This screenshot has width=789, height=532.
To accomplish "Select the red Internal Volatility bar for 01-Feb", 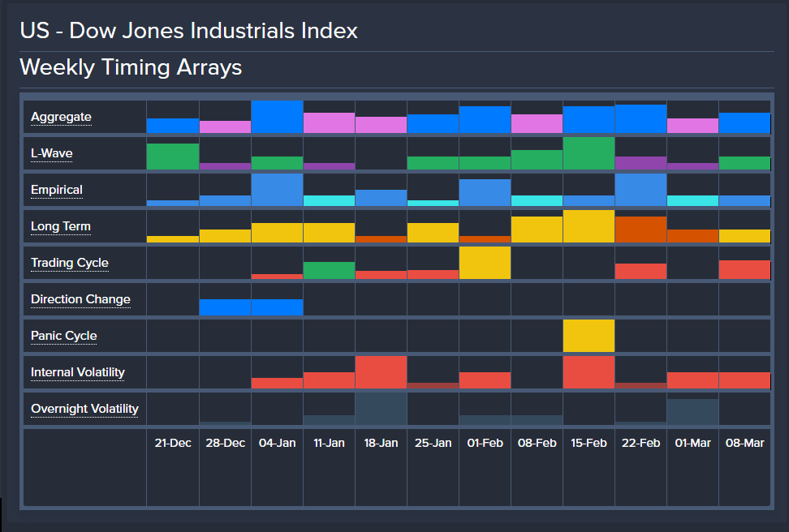I will [485, 380].
